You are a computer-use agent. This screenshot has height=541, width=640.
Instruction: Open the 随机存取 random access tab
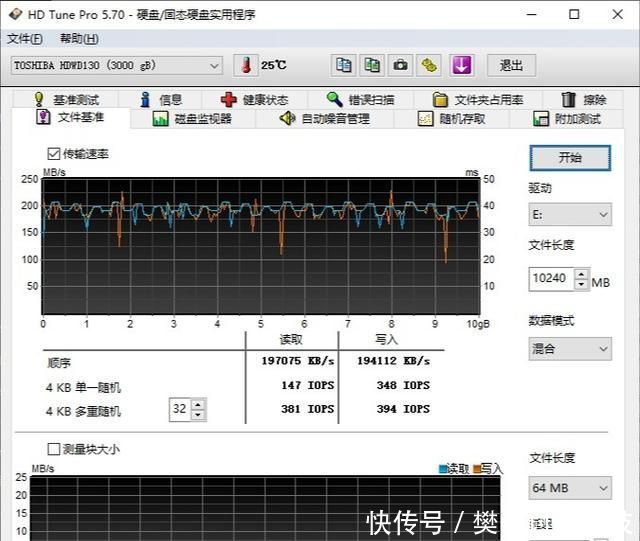451,119
